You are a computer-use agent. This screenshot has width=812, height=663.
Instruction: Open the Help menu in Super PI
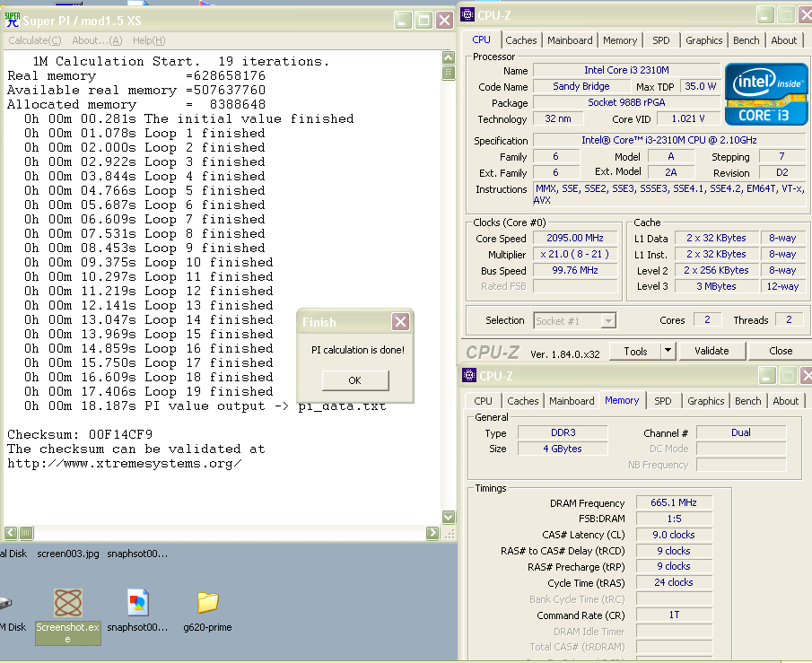(x=149, y=40)
